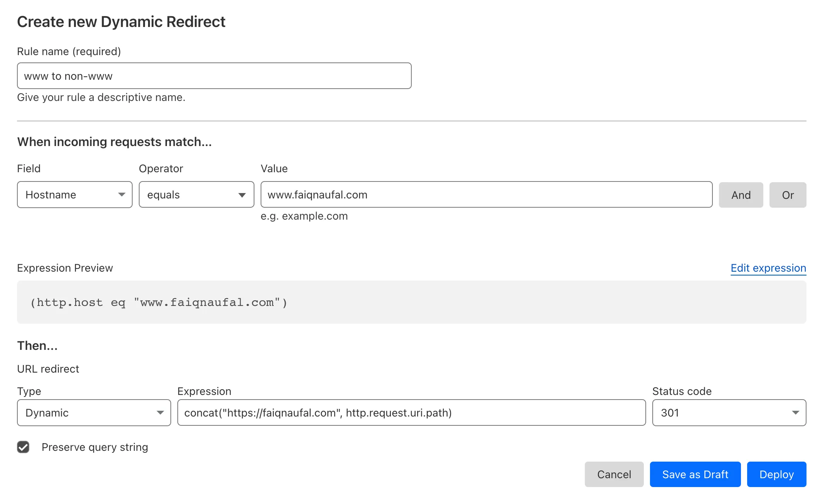Click the 'Expression Preview' label
Viewport: 825px width, 504px height.
(x=65, y=268)
